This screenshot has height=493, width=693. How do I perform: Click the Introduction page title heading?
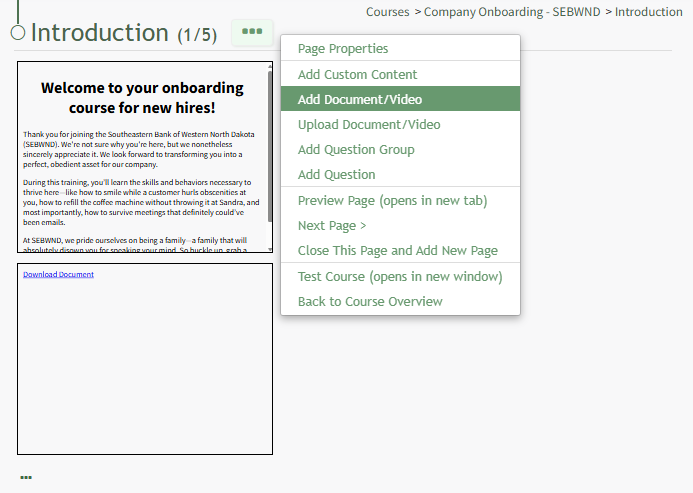99,33
